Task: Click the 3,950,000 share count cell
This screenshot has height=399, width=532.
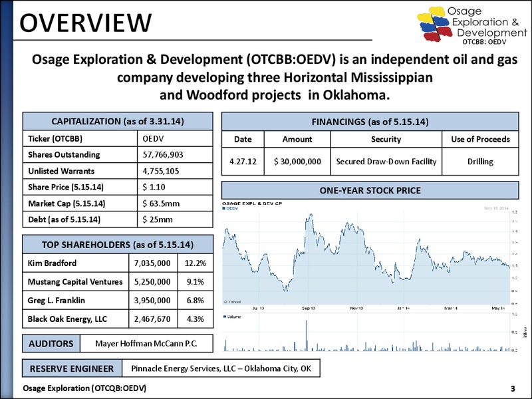Action: [x=153, y=301]
